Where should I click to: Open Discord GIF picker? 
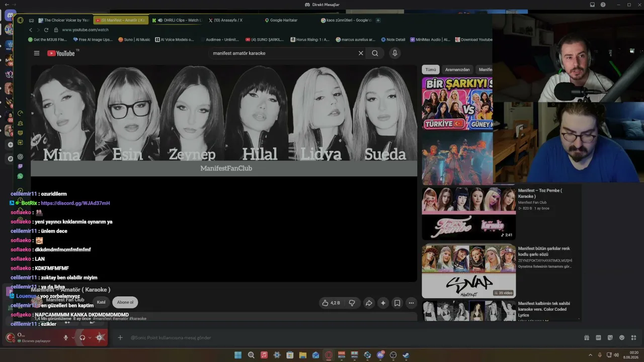click(x=598, y=338)
